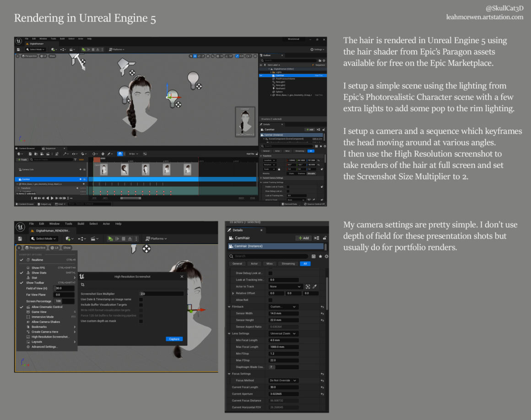Click lock icon beside Add in Details panel
Image resolution: width=531 pixels, height=420 pixels.
325,238
